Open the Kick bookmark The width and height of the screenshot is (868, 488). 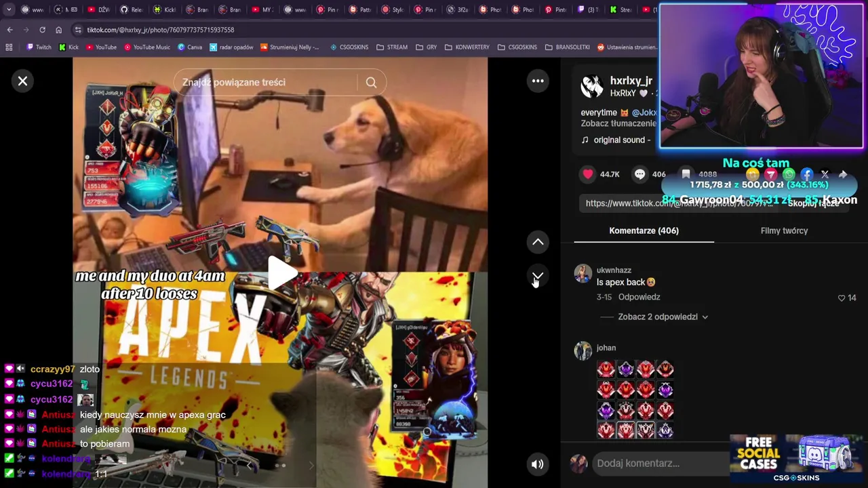(68, 47)
